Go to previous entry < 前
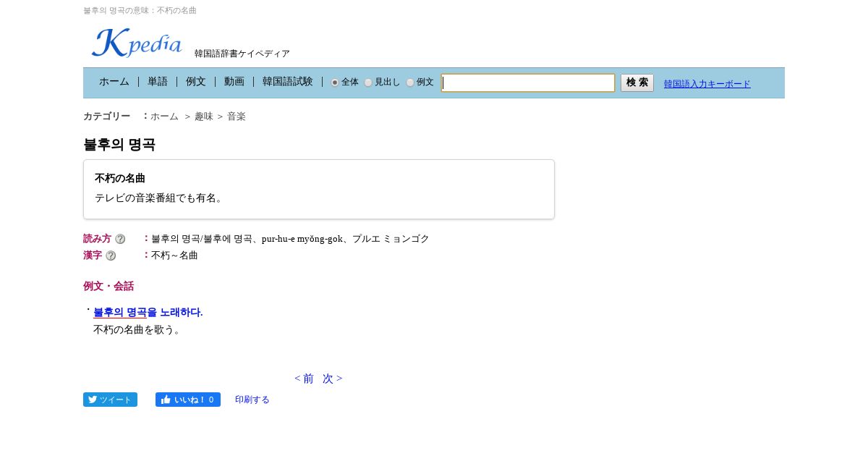The height and width of the screenshot is (456, 868). [x=304, y=379]
